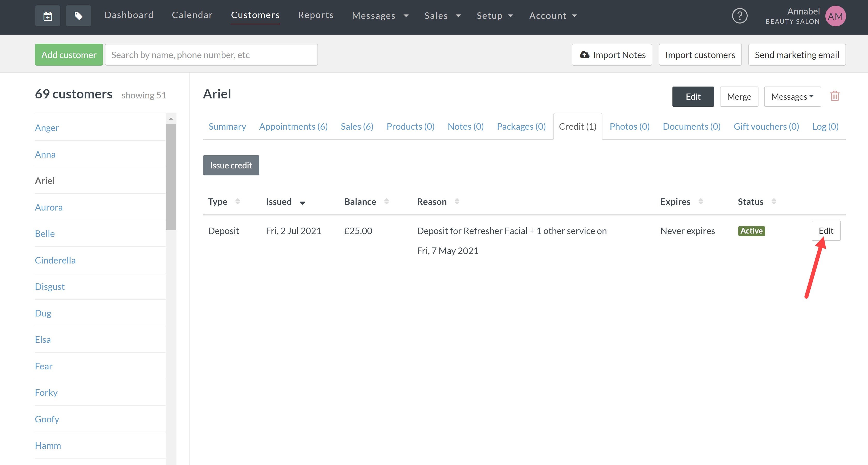The image size is (868, 465).
Task: Click the Issue credit button
Action: tap(231, 165)
